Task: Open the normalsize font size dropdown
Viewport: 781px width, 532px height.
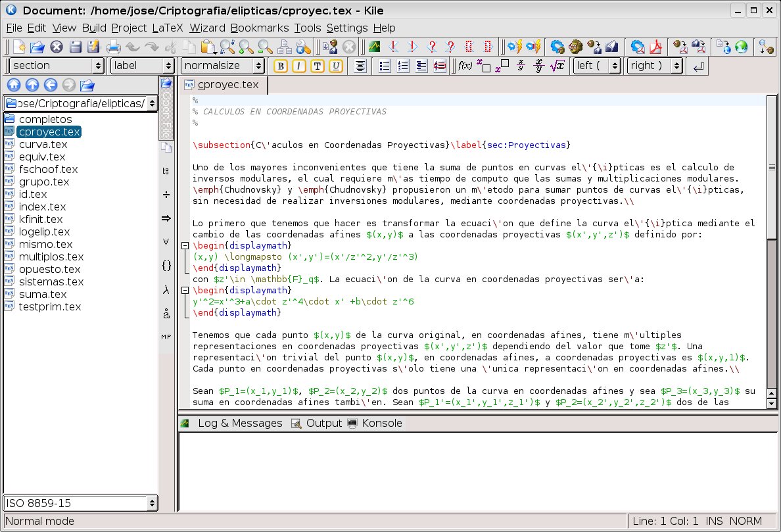Action: (x=223, y=66)
